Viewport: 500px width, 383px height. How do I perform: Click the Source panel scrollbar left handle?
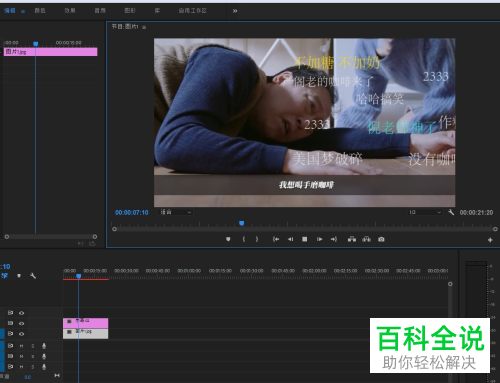pyautogui.click(x=7, y=237)
